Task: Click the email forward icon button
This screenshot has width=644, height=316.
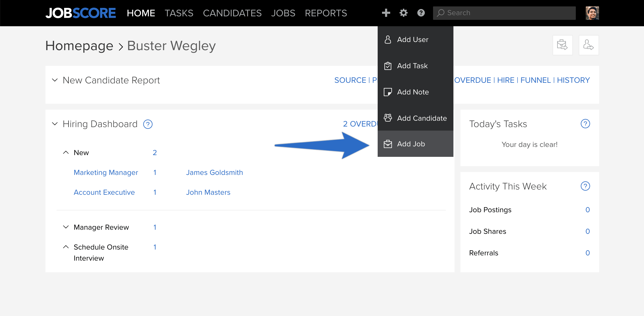Action: (562, 45)
